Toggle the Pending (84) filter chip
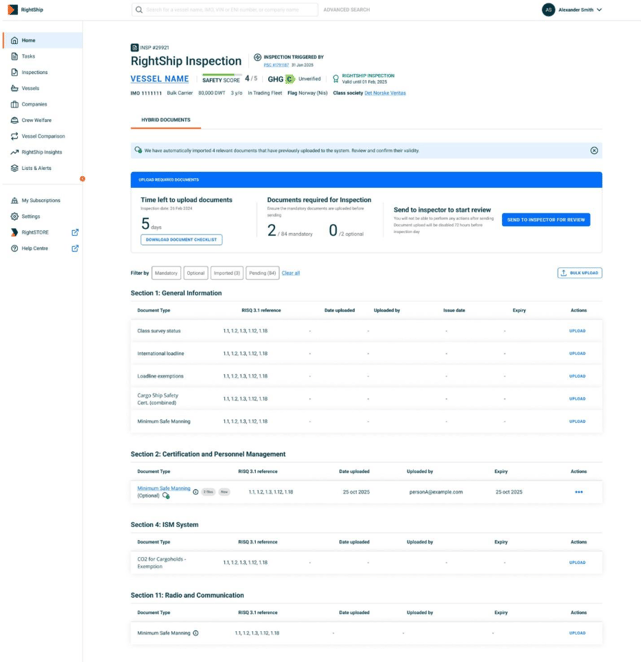 click(x=262, y=273)
